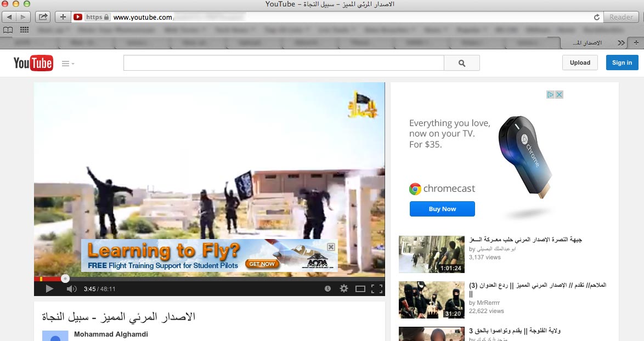Expand the YouTube guide menu
Viewport: 644px width, 341px height.
click(68, 64)
